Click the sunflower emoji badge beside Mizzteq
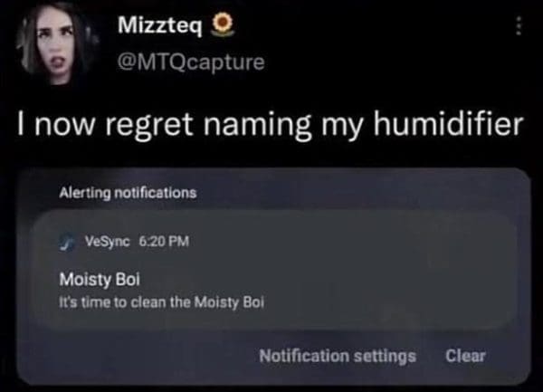543x392 pixels. point(223,24)
